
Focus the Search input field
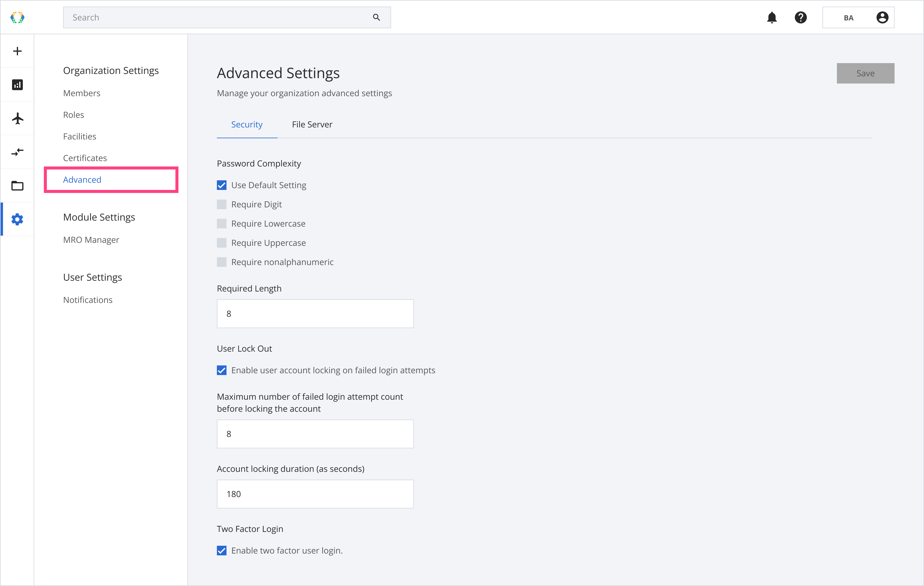tap(227, 17)
